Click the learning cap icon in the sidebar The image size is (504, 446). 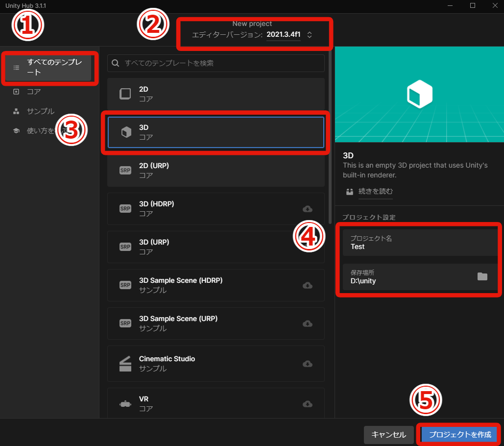(16, 130)
